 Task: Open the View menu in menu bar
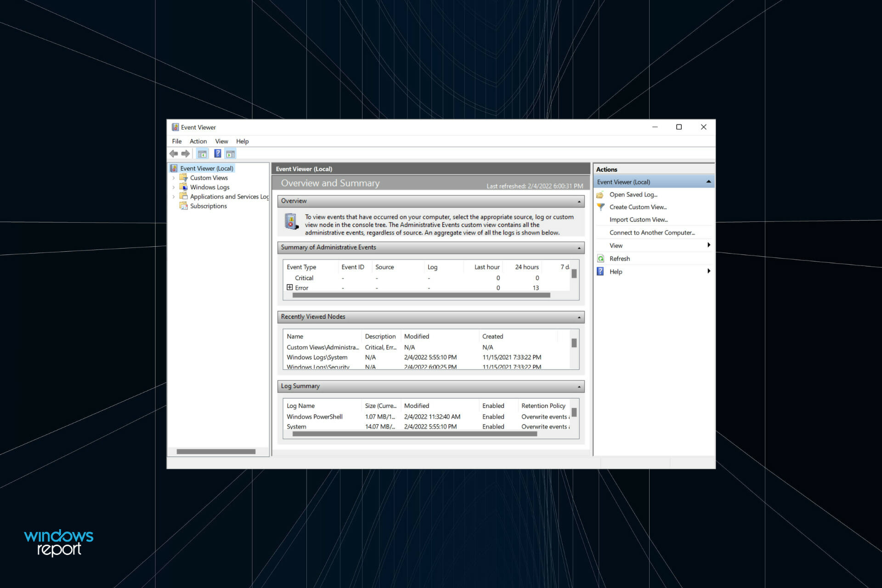tap(221, 141)
